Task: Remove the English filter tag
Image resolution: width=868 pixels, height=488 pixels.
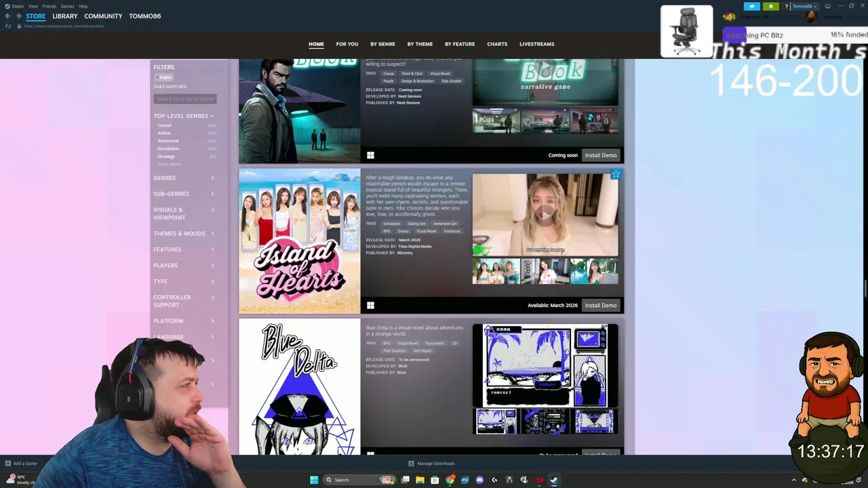Action: tap(164, 77)
